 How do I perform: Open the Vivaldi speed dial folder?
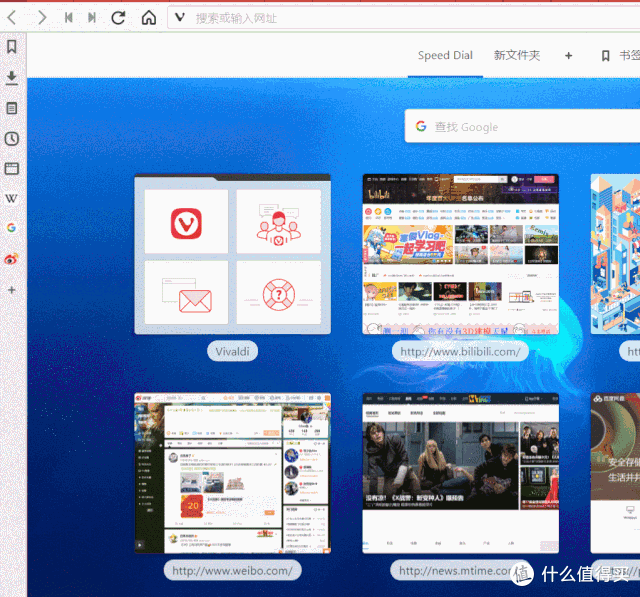233,254
